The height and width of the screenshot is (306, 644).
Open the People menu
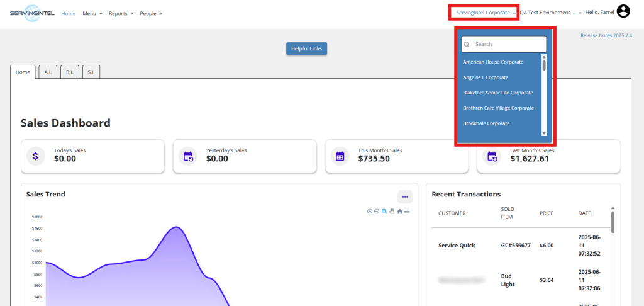(151, 13)
